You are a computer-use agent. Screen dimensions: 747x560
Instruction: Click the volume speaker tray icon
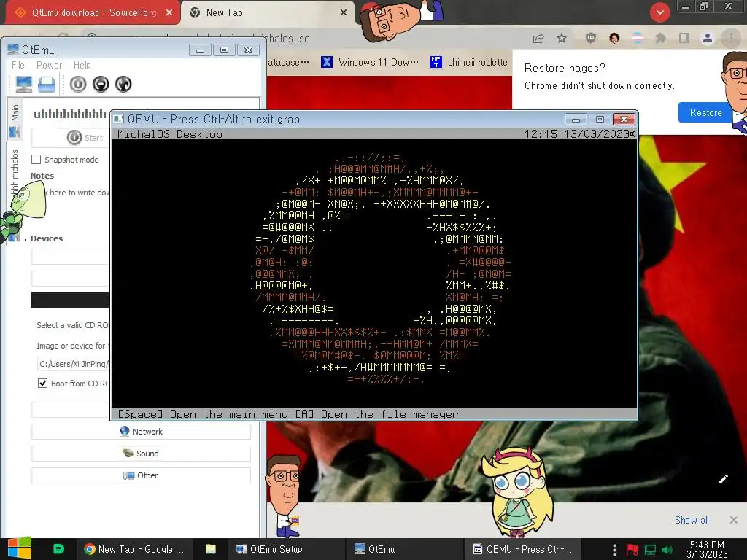click(x=667, y=550)
